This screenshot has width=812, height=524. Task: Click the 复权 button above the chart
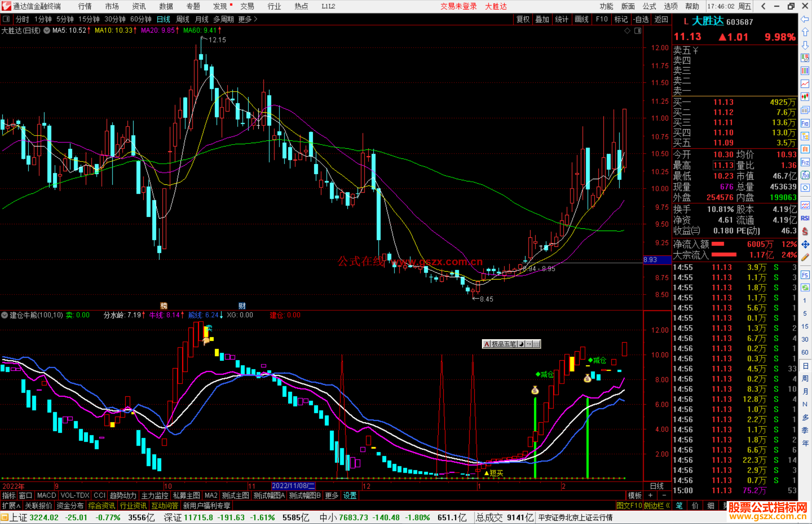(x=523, y=19)
